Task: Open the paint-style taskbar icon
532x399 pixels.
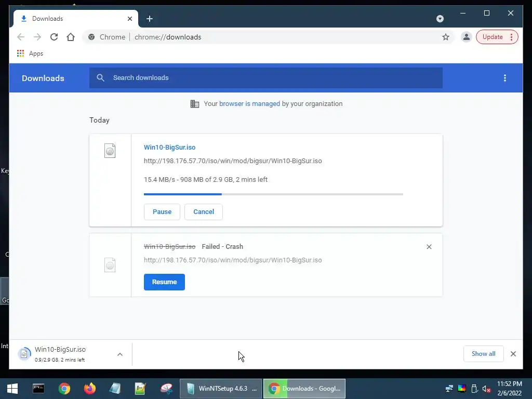Action: pos(166,389)
